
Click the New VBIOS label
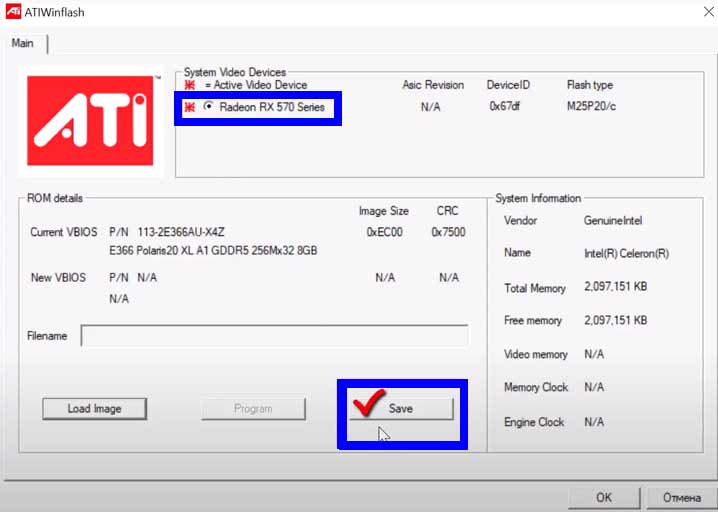click(58, 278)
